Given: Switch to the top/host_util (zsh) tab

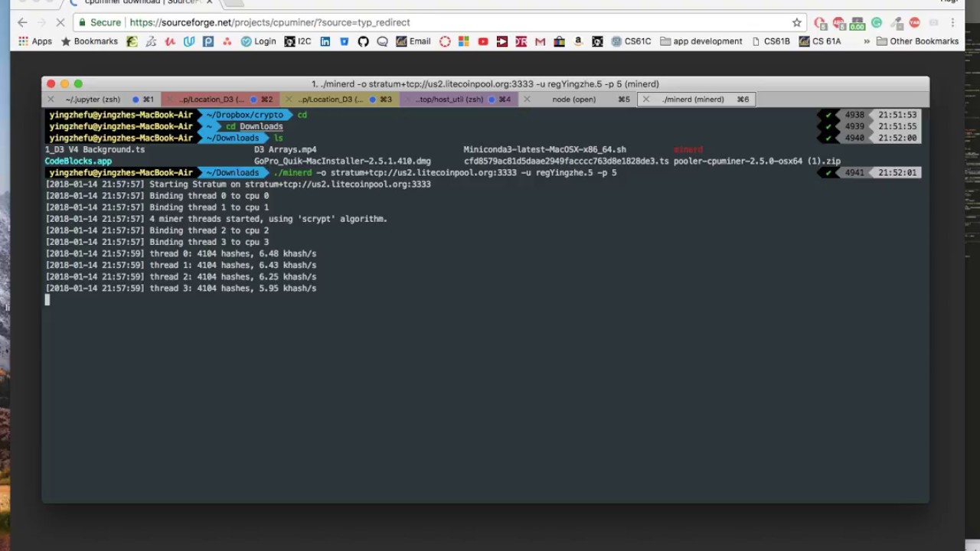Looking at the screenshot, I should coord(459,99).
